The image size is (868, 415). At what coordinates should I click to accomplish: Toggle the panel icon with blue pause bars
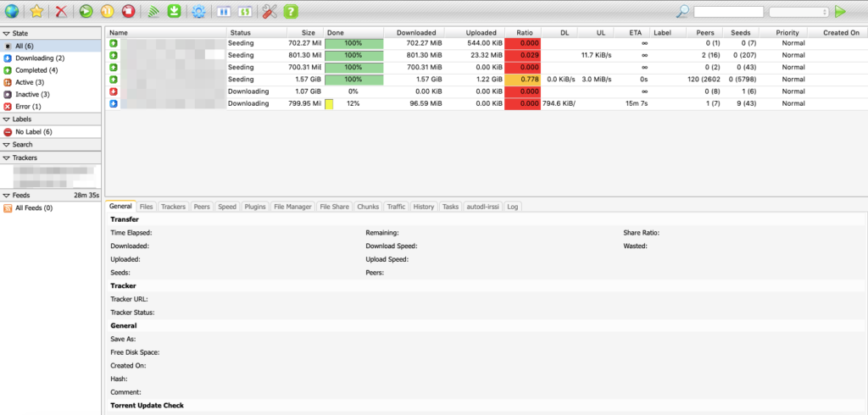point(224,10)
